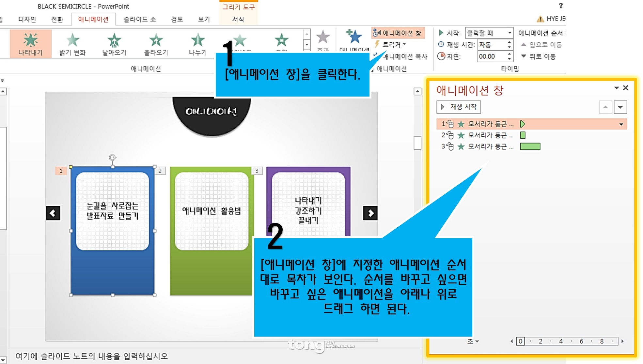Click the Animation Pane reorder down arrow
The width and height of the screenshot is (643, 364).
coord(620,107)
